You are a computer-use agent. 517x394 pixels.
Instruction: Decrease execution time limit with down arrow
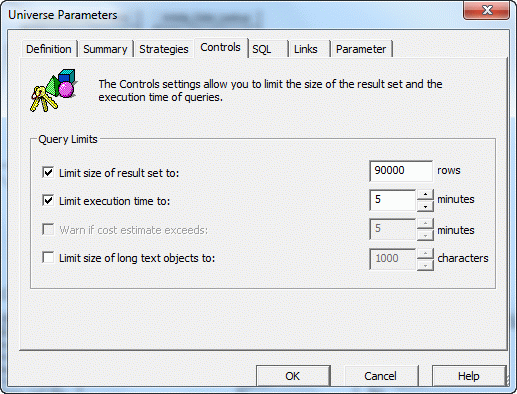pos(425,206)
